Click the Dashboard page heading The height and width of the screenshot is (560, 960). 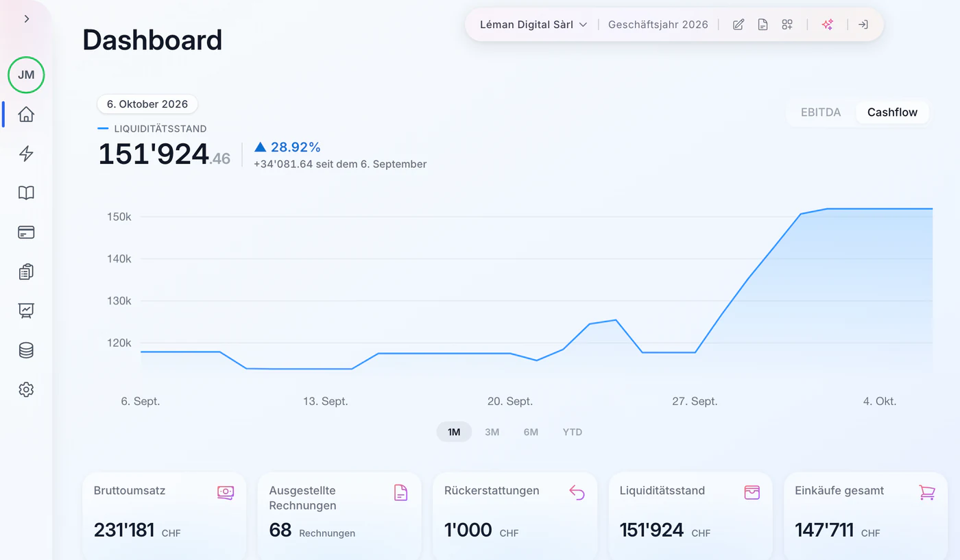(x=152, y=40)
